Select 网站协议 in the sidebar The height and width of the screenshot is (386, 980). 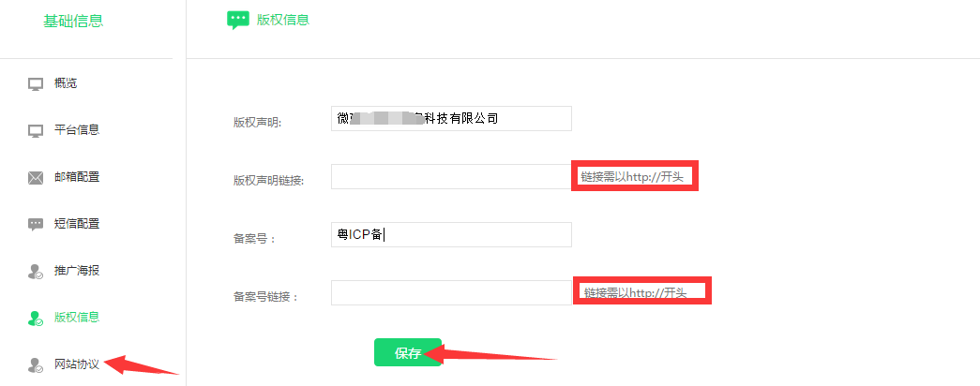(x=77, y=364)
